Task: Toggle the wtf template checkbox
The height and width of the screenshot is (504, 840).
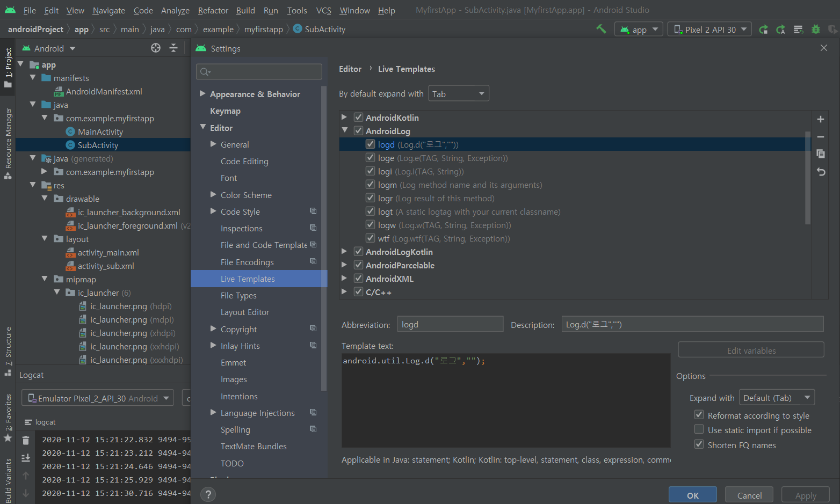Action: 370,238
